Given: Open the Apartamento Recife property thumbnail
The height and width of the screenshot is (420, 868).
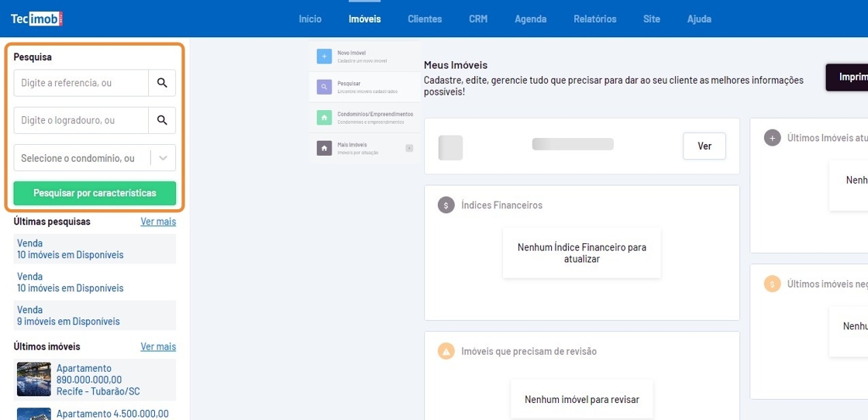Looking at the screenshot, I should point(34,379).
